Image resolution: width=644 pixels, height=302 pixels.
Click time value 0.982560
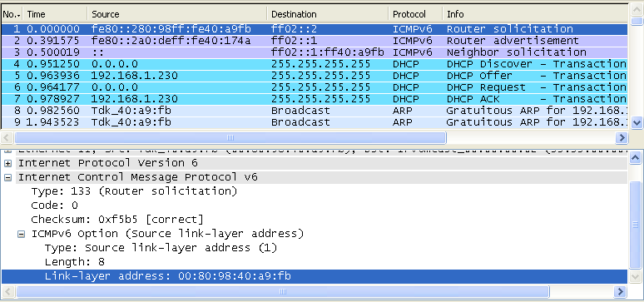[53, 111]
